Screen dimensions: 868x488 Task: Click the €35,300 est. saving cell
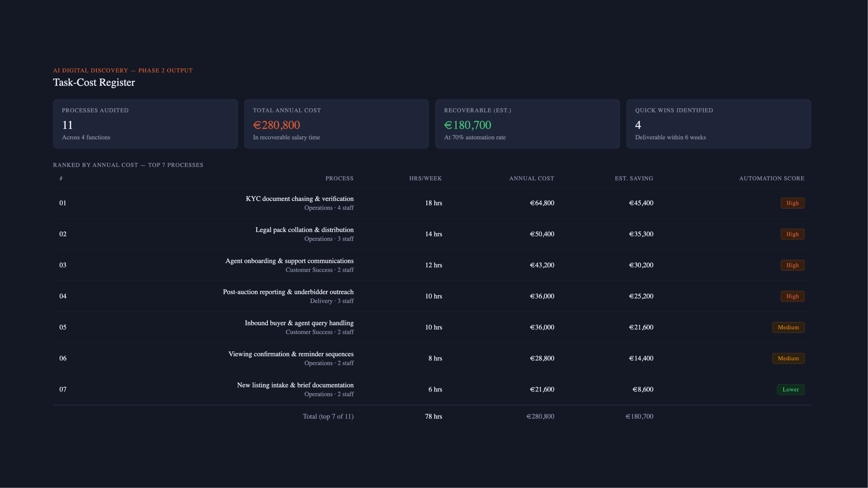click(x=641, y=234)
